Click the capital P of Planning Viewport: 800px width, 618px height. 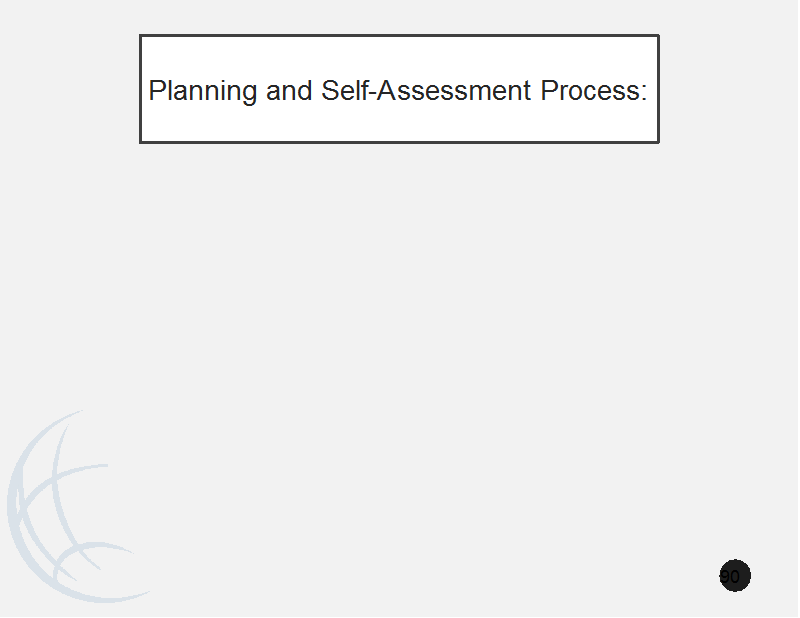tap(157, 90)
